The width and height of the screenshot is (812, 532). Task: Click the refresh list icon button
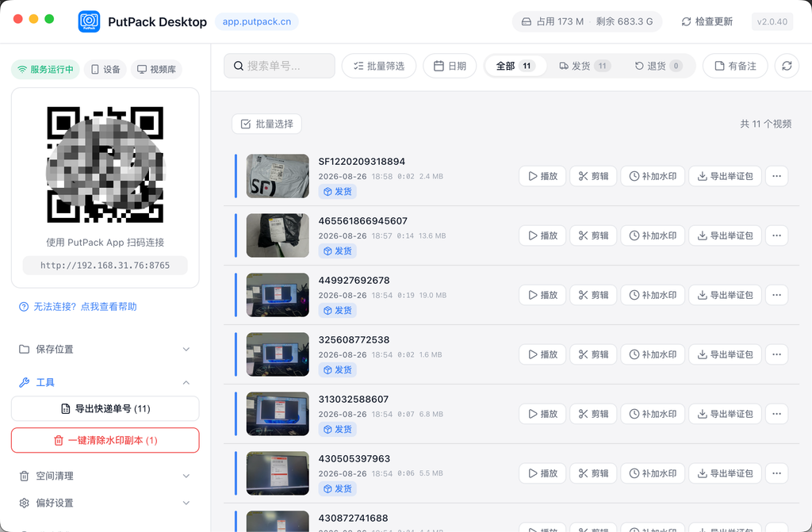point(787,66)
